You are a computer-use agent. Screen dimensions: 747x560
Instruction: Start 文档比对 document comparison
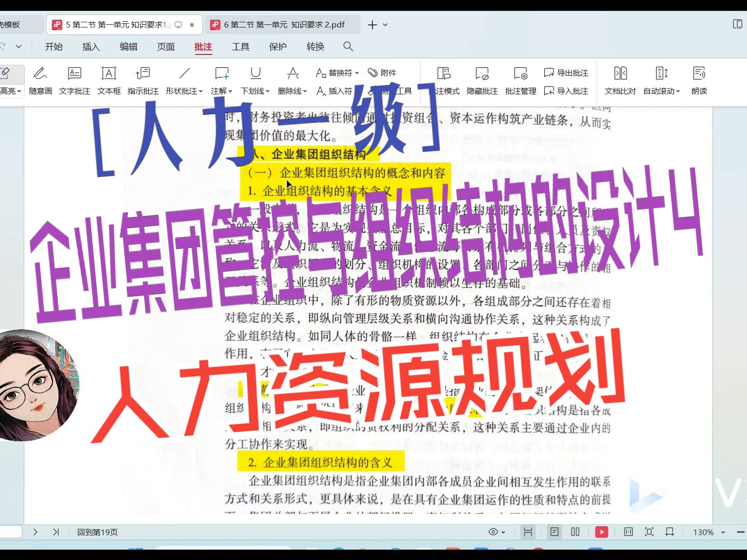pyautogui.click(x=620, y=80)
